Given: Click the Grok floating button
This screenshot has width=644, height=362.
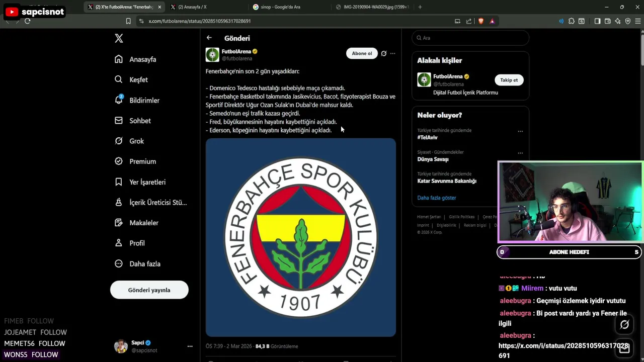Looking at the screenshot, I should pyautogui.click(x=624, y=325).
